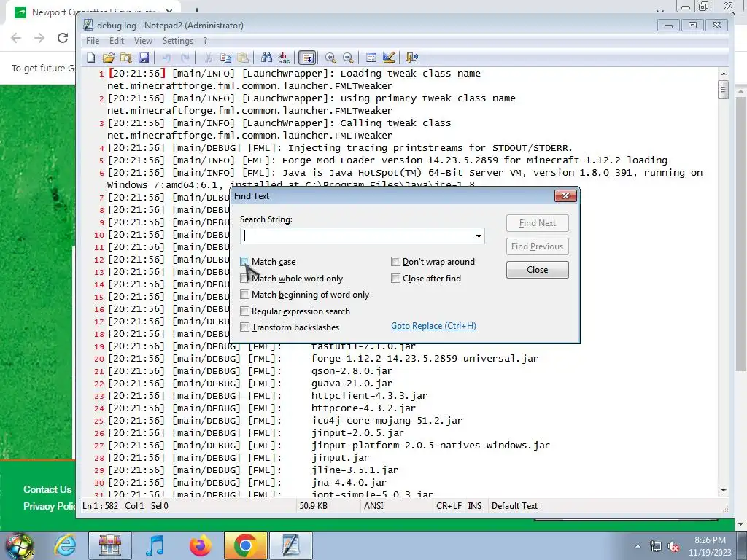
Task: Click the New file toolbar icon
Action: pos(90,58)
